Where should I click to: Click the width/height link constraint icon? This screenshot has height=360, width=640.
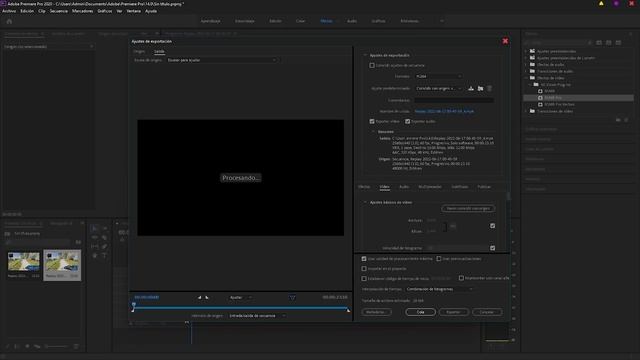[453, 226]
